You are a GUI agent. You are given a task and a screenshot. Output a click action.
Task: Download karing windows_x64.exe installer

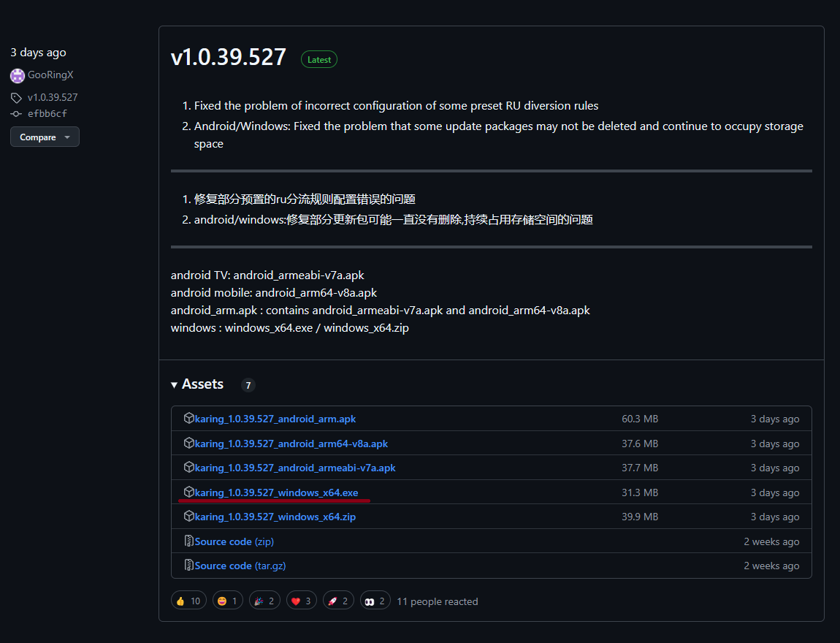point(276,492)
